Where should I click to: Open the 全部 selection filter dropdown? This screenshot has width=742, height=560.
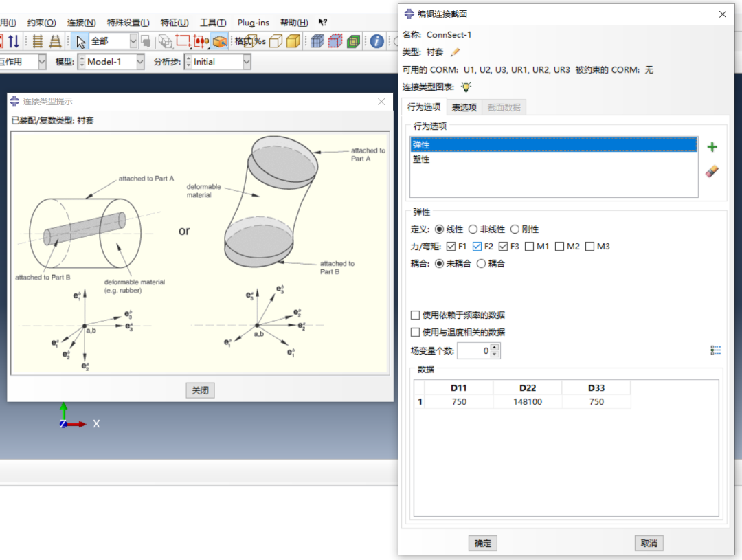click(133, 41)
